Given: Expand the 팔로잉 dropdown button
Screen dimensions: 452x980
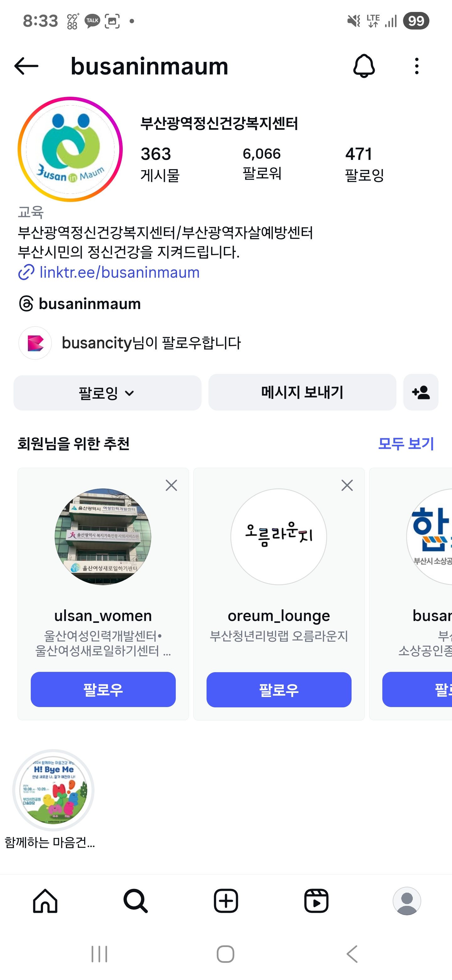Looking at the screenshot, I should pos(107,393).
